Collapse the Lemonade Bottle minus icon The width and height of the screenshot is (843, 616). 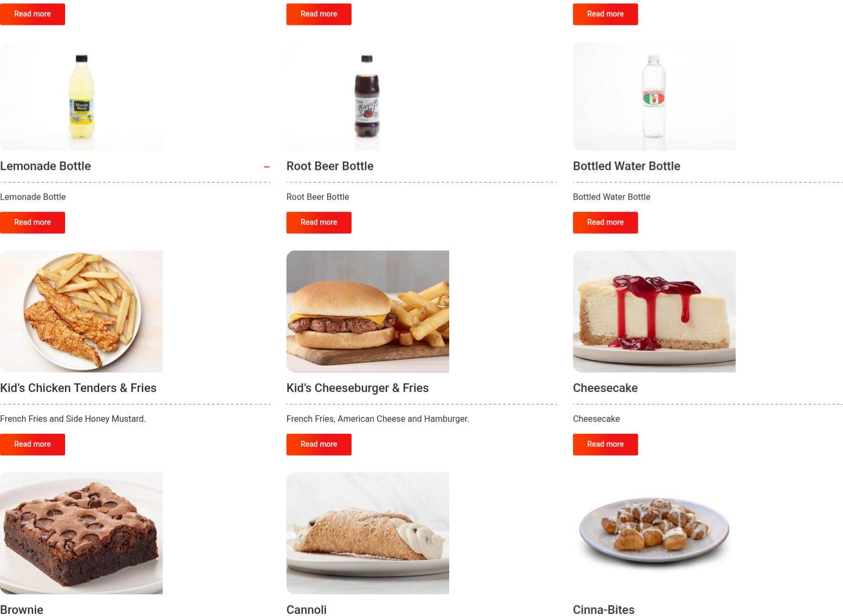coord(266,166)
